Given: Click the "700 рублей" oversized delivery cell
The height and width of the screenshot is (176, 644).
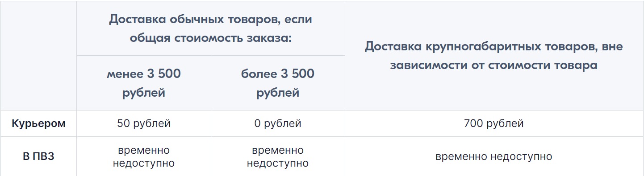Looking at the screenshot, I should [494, 123].
